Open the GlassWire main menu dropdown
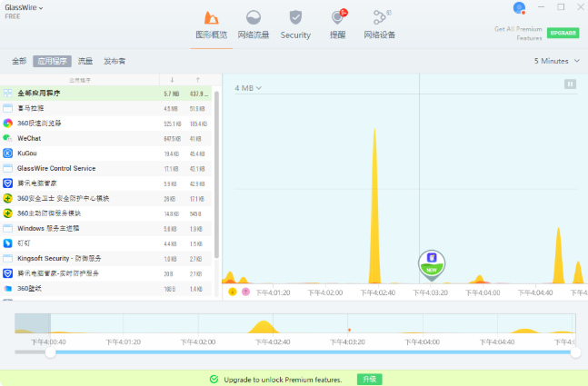The image size is (588, 386). click(x=24, y=7)
